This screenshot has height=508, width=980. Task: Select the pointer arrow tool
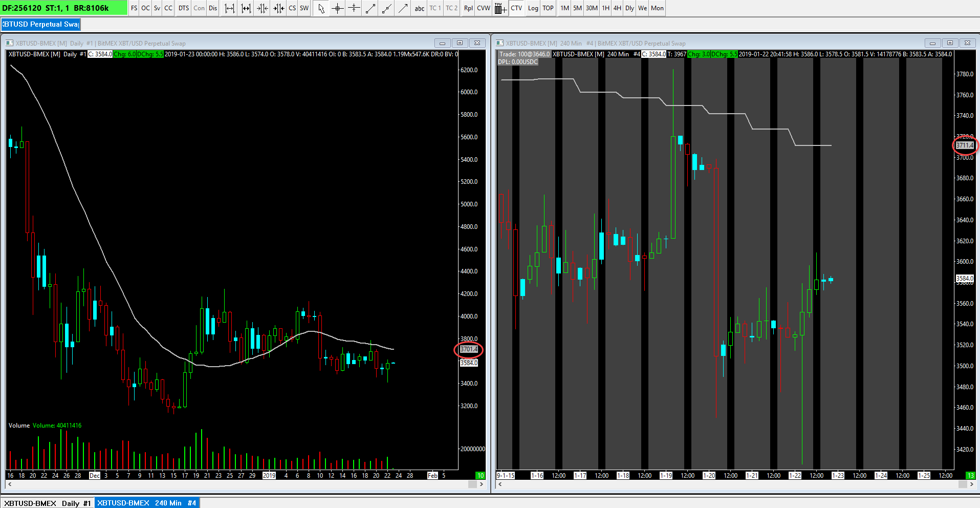(321, 8)
